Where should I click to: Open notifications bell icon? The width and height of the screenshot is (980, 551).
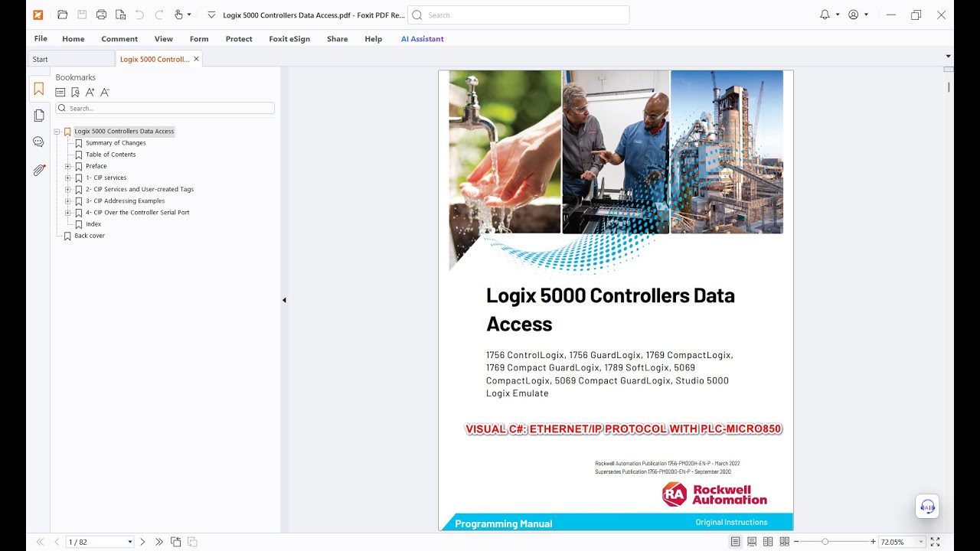[x=825, y=15]
